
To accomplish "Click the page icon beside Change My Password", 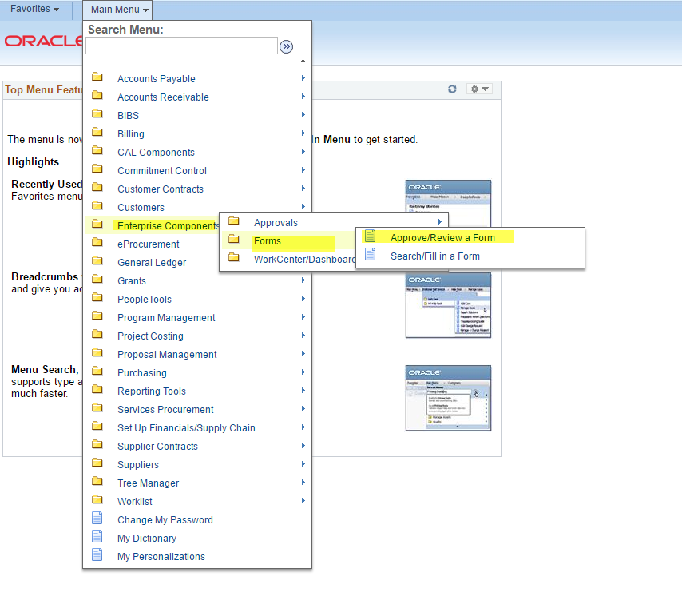I will pyautogui.click(x=97, y=518).
